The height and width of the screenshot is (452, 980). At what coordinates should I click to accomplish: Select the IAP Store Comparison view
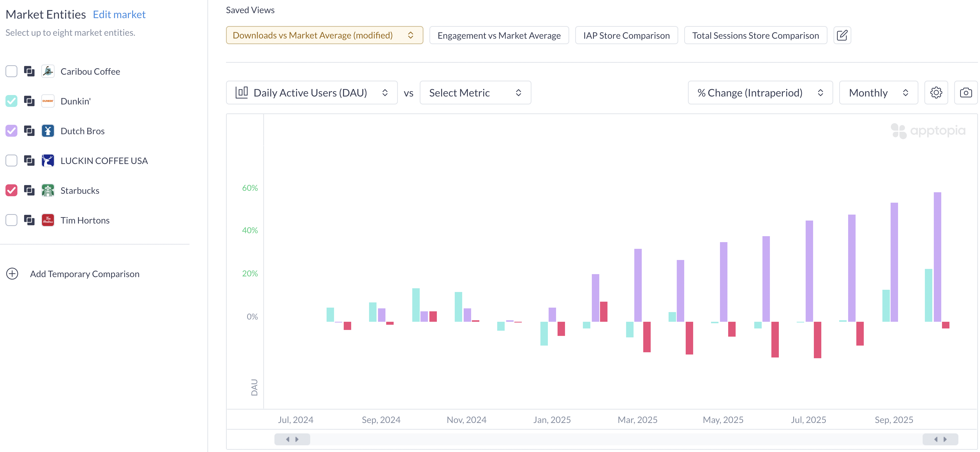click(x=626, y=35)
